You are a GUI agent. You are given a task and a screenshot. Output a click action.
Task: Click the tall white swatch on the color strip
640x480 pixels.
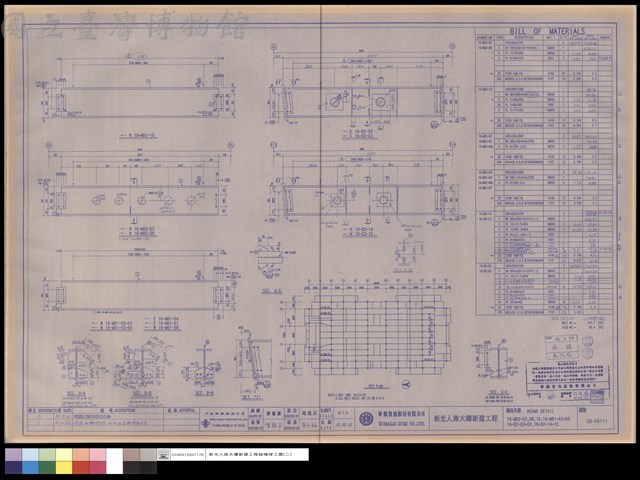click(114, 461)
